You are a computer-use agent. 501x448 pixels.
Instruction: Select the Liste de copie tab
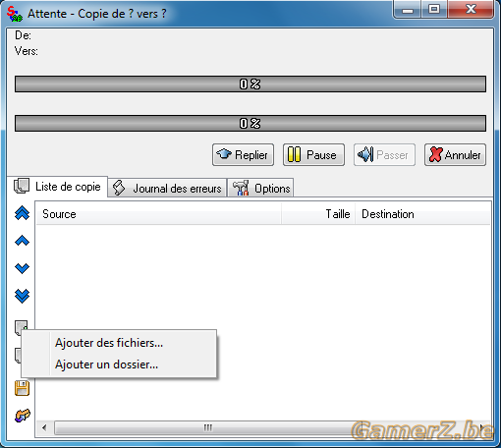pos(58,187)
